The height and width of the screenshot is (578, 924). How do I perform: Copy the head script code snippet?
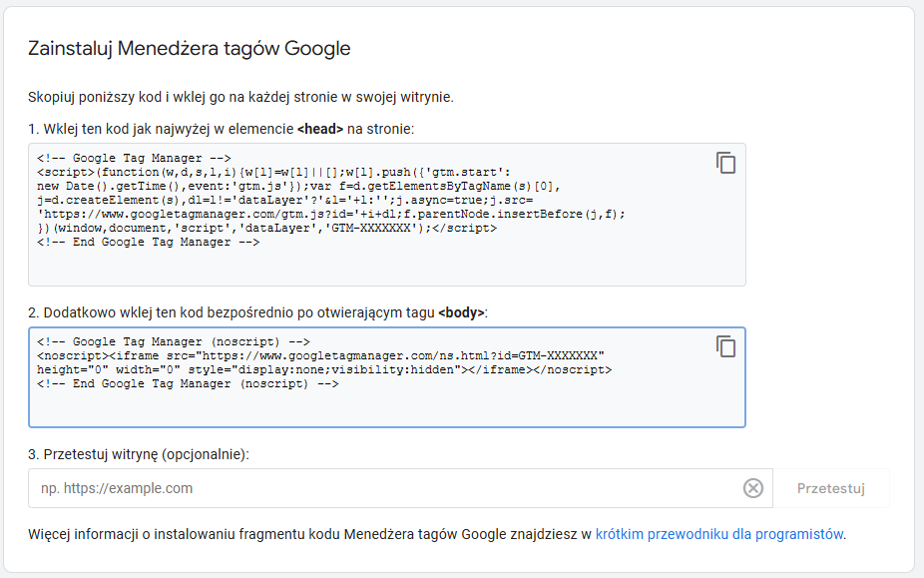point(725,163)
